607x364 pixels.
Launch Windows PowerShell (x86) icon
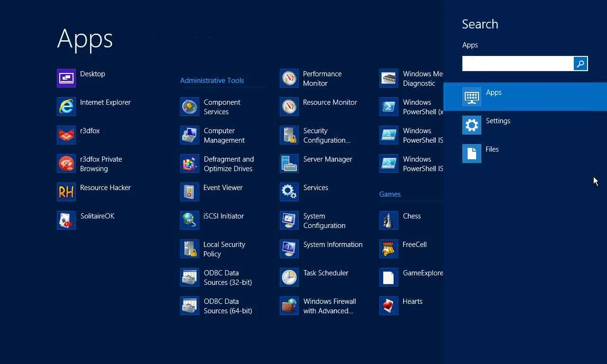(x=389, y=107)
